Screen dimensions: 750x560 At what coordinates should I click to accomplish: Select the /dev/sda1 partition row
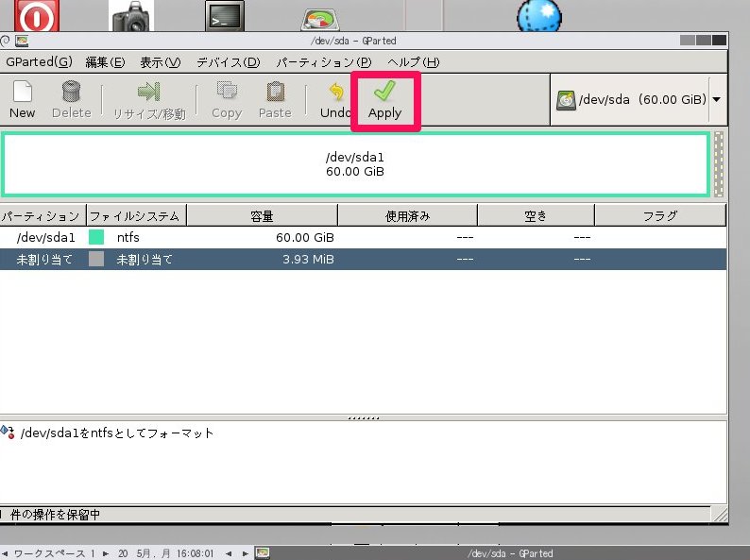pos(363,237)
